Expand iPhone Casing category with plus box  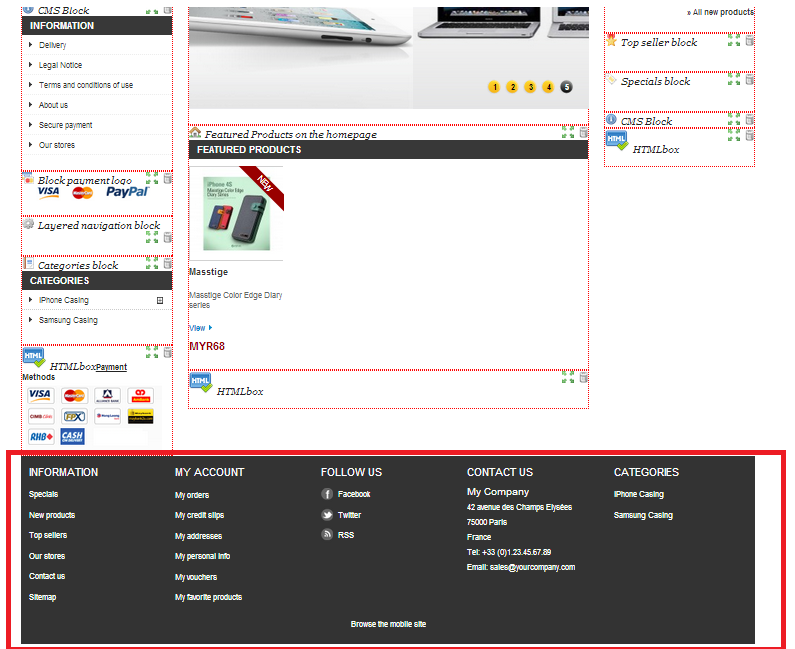tap(160, 300)
